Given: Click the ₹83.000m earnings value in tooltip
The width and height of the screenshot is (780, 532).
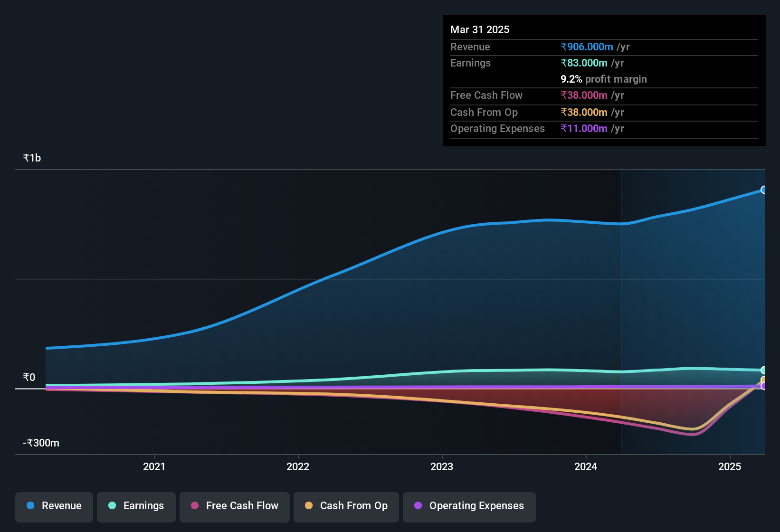Looking at the screenshot, I should click(584, 63).
